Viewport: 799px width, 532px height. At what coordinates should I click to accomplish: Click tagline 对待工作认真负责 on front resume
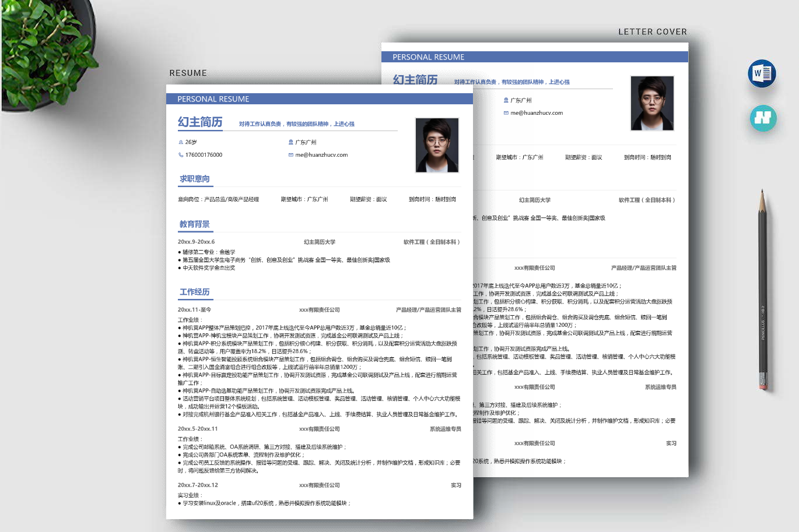[x=297, y=124]
